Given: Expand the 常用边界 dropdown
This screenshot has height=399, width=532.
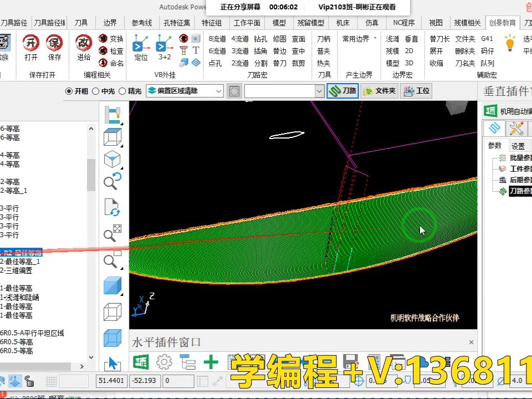Looking at the screenshot, I should click(375, 38).
